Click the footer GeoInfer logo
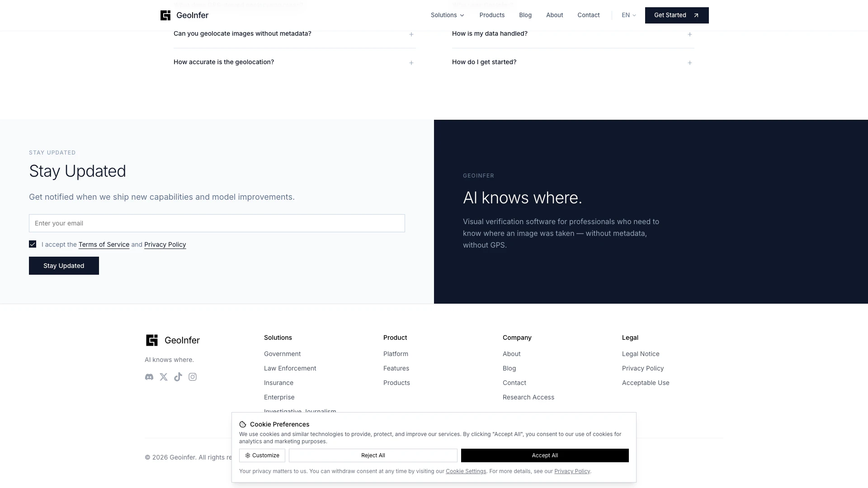868x488 pixels. pos(173,340)
